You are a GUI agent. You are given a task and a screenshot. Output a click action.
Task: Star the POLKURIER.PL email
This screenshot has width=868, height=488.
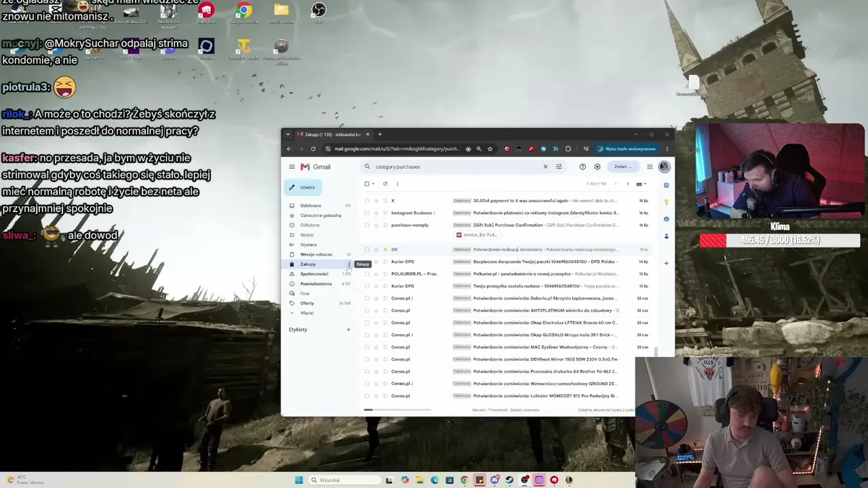pyautogui.click(x=376, y=274)
